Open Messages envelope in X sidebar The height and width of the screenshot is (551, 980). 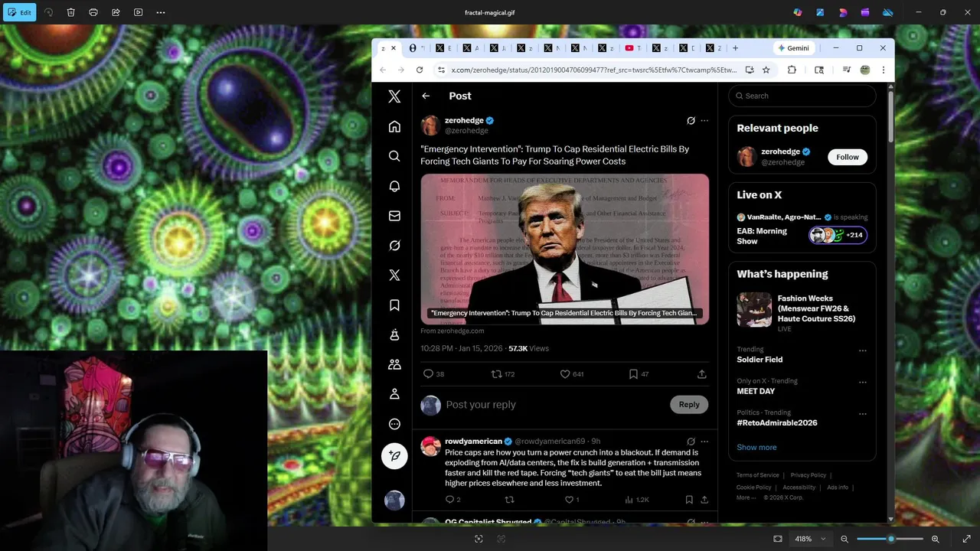tap(394, 216)
